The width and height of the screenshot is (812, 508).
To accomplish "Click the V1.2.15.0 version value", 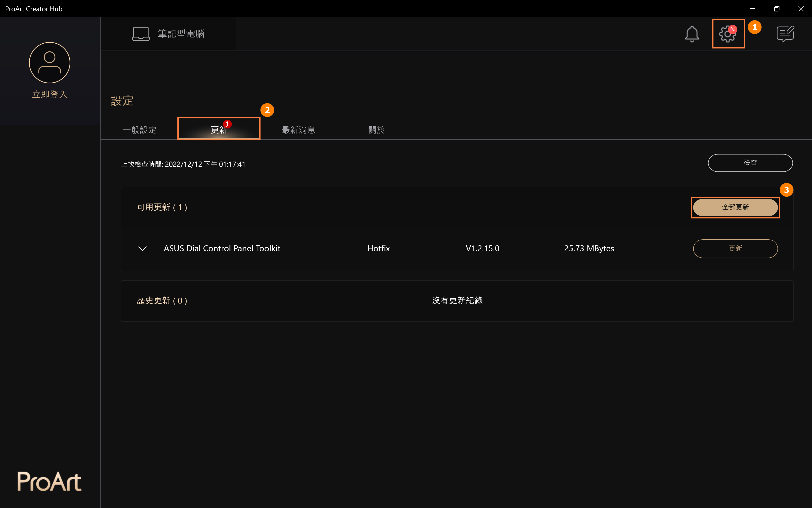I will (483, 249).
